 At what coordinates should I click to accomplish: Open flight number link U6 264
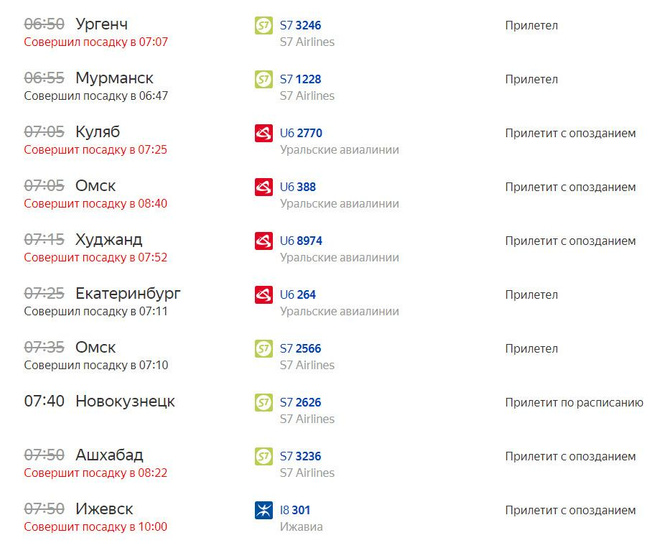tap(298, 295)
